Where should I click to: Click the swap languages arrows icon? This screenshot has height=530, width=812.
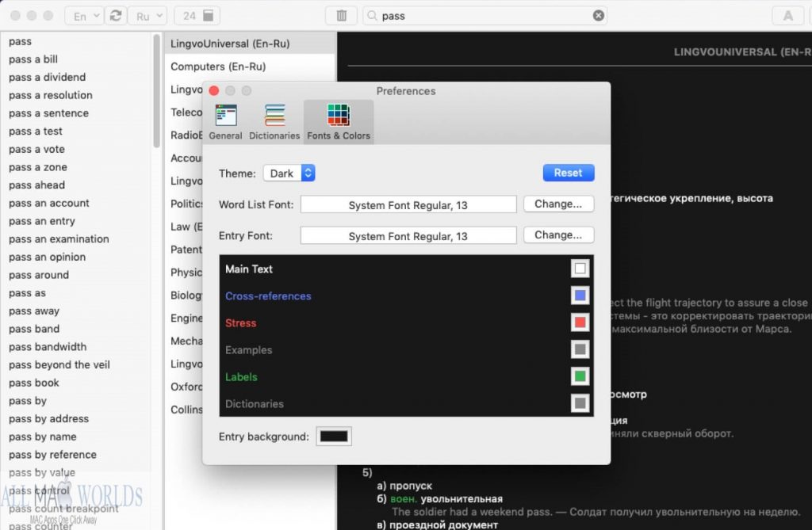[x=116, y=16]
